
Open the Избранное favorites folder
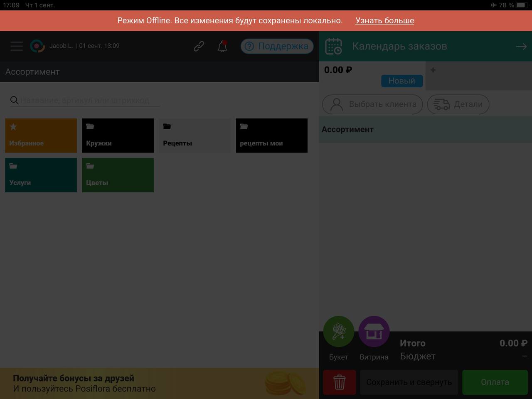(41, 135)
